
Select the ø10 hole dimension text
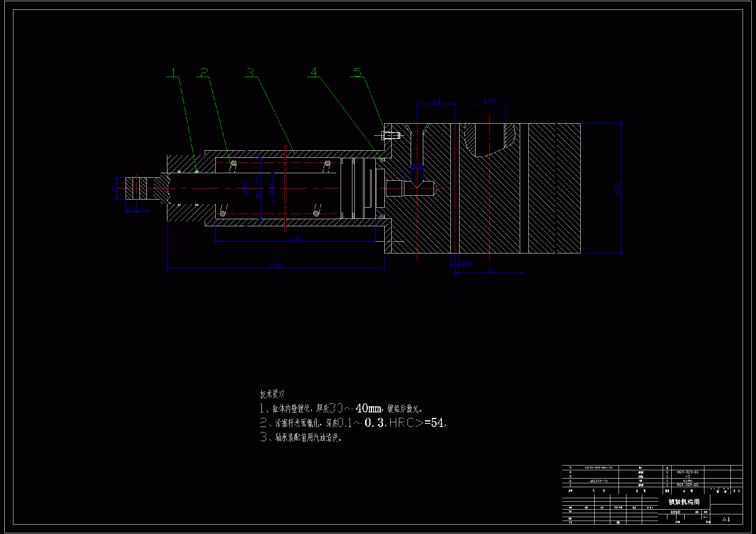point(467,263)
